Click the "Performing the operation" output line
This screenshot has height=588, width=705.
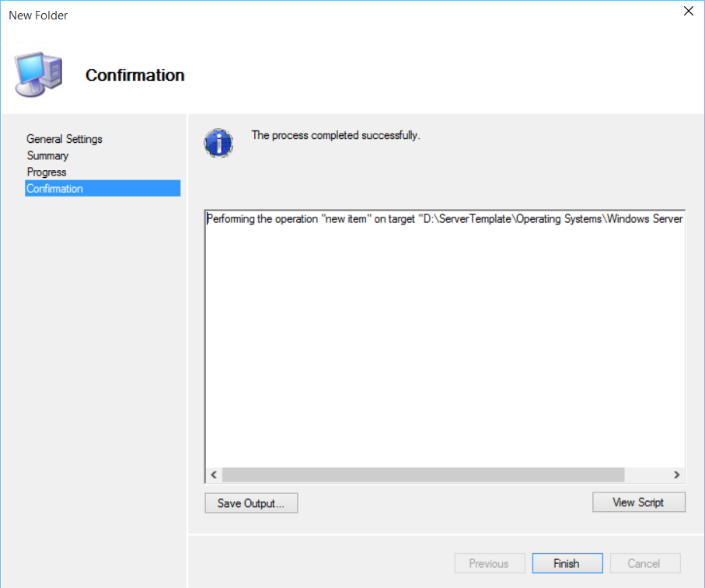coord(444,219)
